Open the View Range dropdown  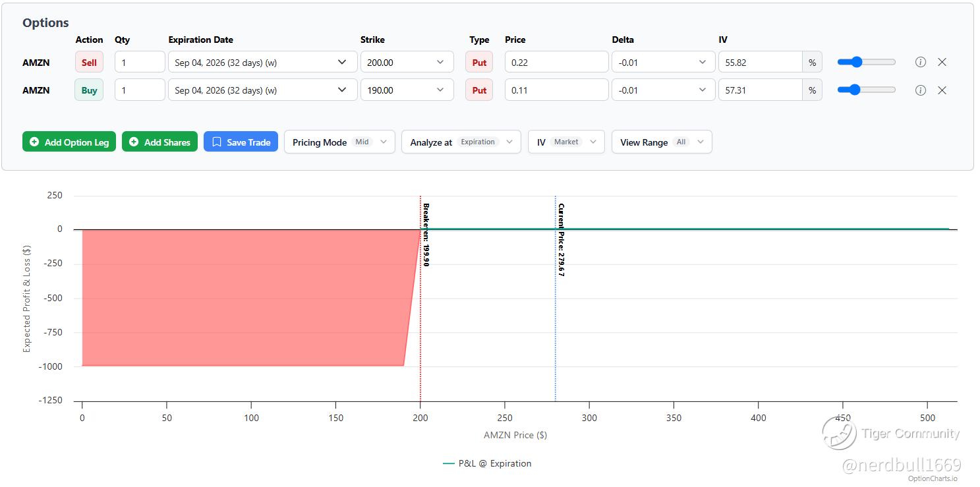[x=662, y=142]
